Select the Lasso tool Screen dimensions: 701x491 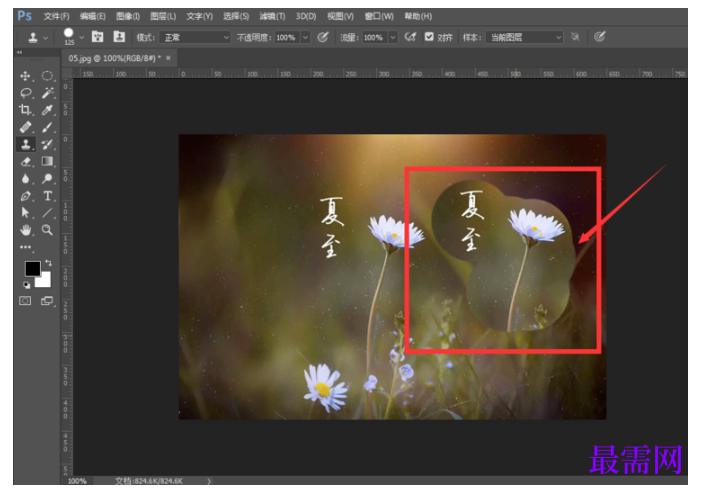[25, 93]
